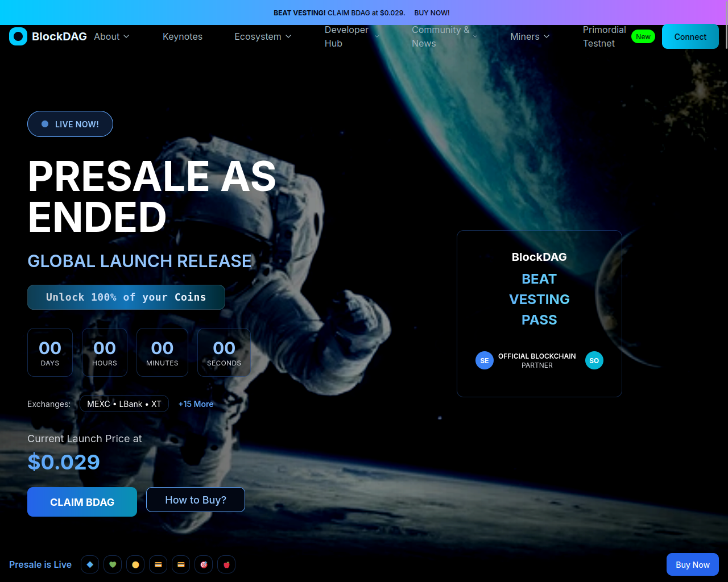
Task: Click the card icon beside the target icon
Action: point(181,564)
